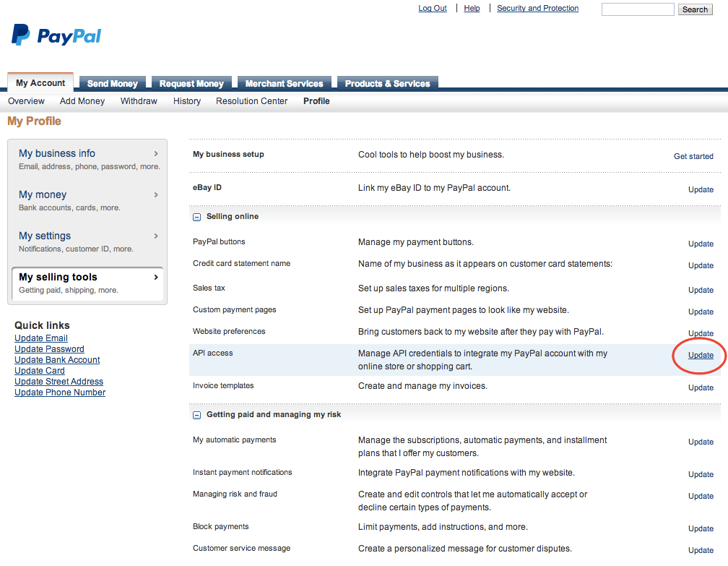This screenshot has height=566, width=728.
Task: Select Profile submenu item
Action: 316,101
